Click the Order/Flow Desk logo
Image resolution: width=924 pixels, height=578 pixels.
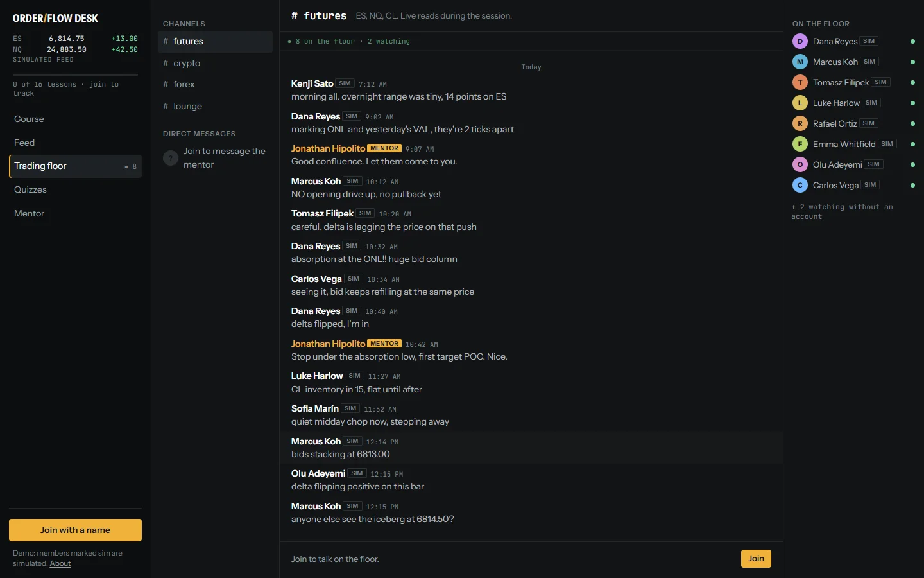point(55,19)
